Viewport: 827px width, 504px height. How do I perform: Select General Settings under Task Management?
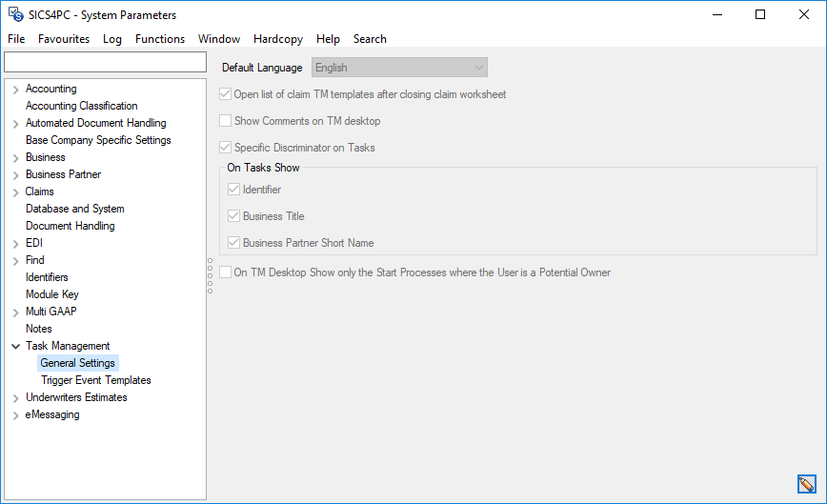pos(78,363)
